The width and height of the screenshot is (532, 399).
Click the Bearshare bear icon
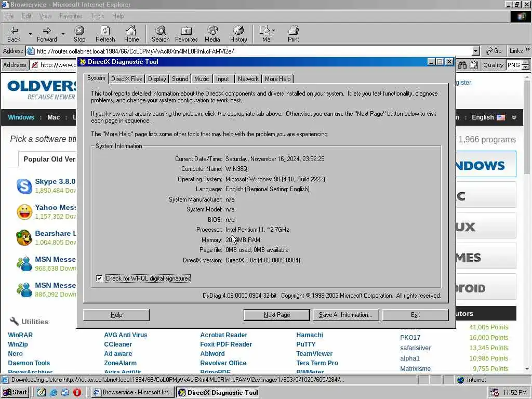[x=24, y=238]
